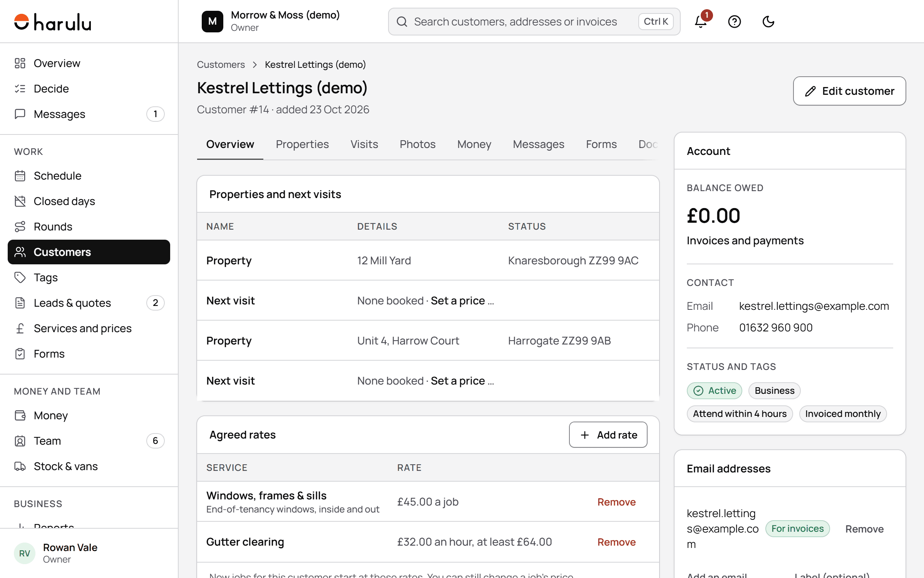The width and height of the screenshot is (924, 578).
Task: Open Rounds in the sidebar
Action: click(89, 227)
